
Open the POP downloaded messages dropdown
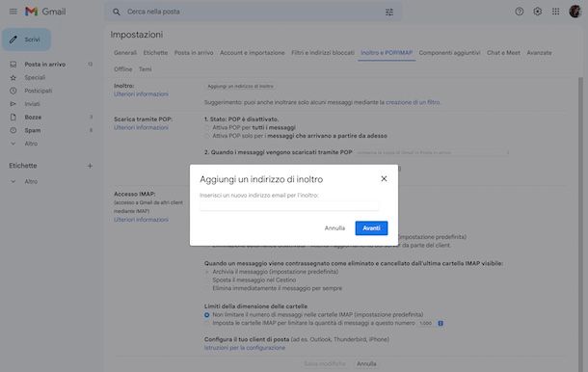point(433,152)
